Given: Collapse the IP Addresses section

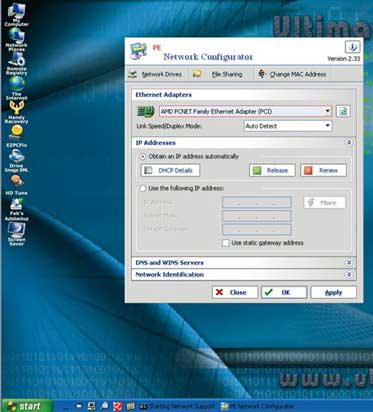Looking at the screenshot, I should click(x=349, y=143).
